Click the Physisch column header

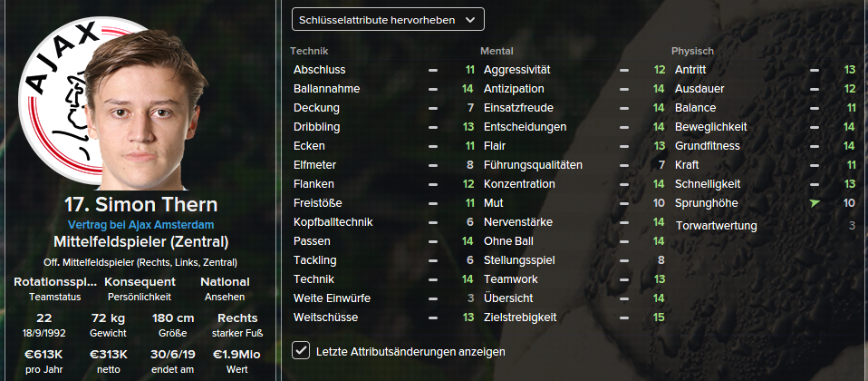[693, 51]
